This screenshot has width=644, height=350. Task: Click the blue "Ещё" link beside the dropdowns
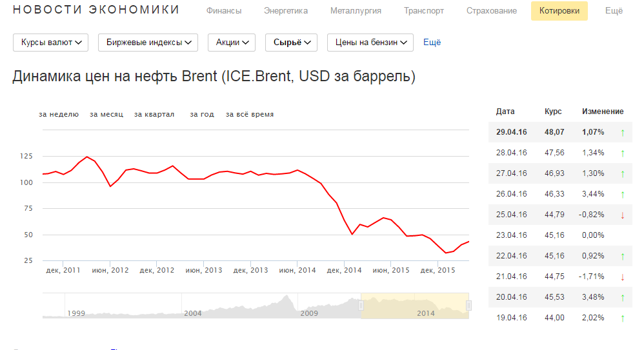coord(432,43)
